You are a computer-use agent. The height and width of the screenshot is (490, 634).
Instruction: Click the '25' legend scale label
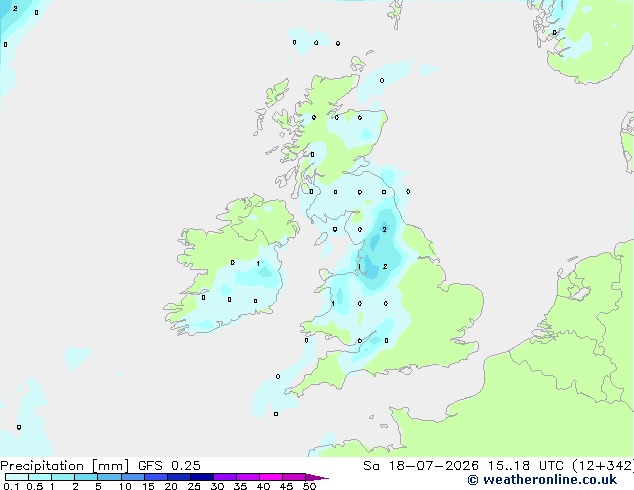pyautogui.click(x=194, y=486)
